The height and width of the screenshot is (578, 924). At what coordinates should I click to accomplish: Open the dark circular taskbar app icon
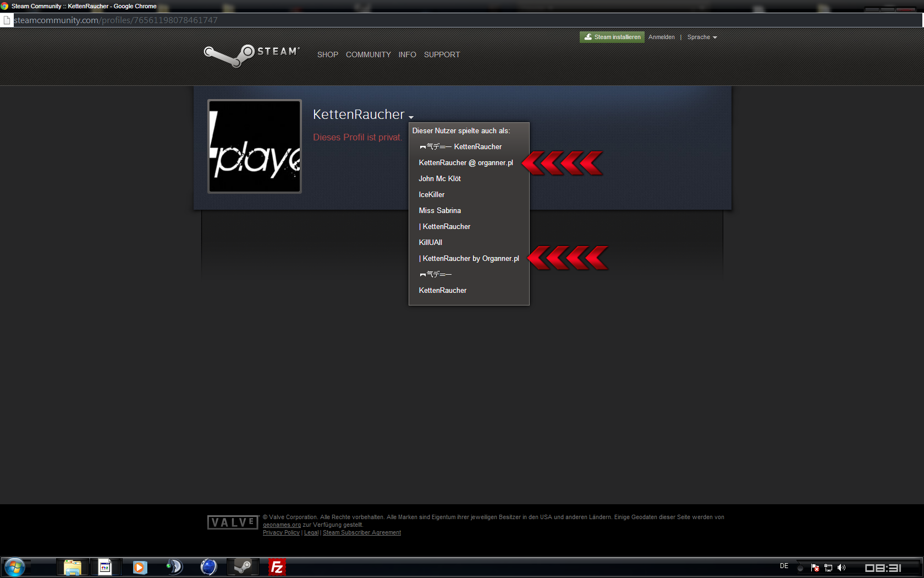(x=174, y=567)
